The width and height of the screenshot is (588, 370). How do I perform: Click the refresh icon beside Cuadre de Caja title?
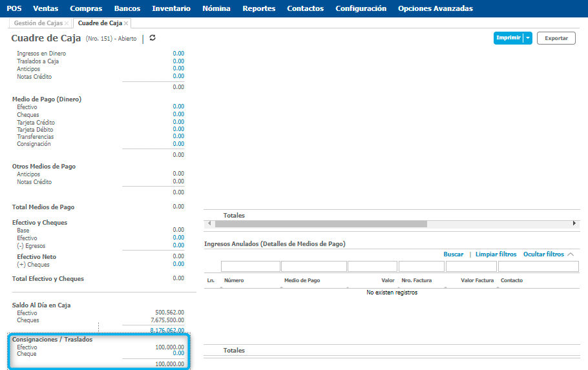click(x=152, y=38)
